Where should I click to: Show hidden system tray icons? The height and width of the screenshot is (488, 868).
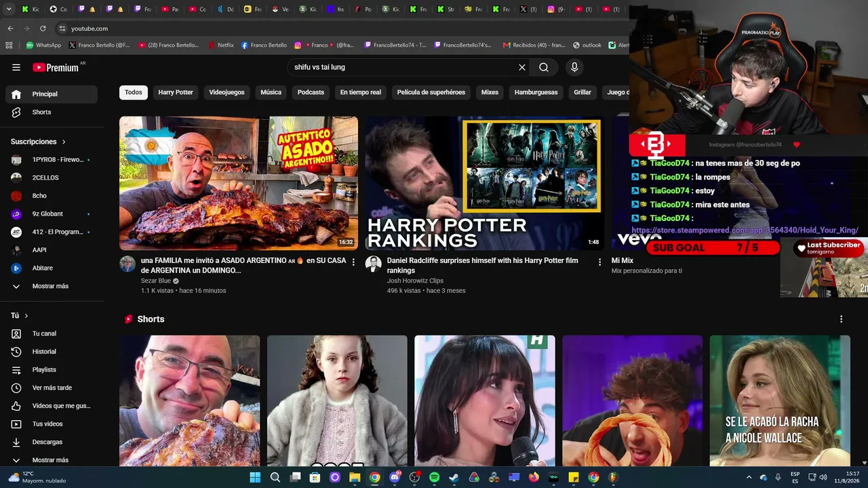[749, 477]
